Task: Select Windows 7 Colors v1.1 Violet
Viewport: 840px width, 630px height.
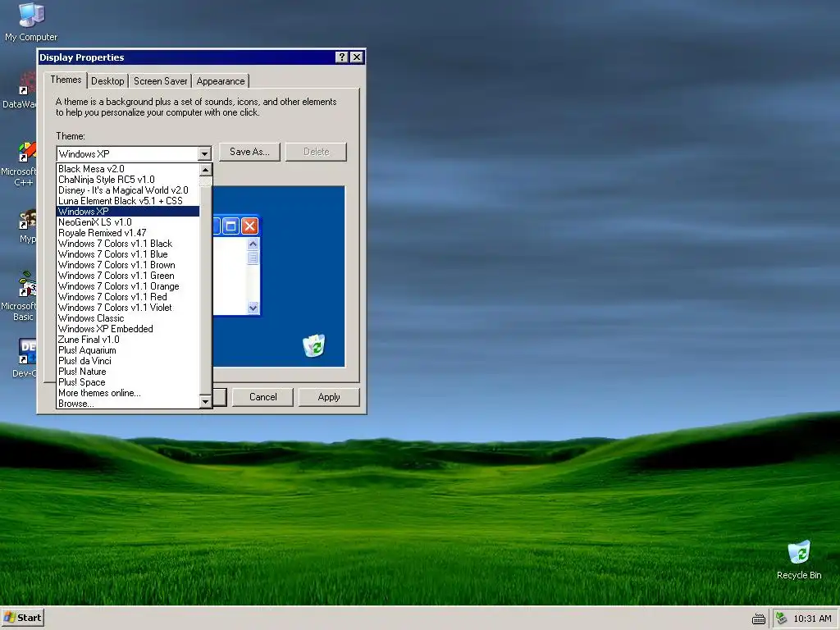Action: [128, 308]
